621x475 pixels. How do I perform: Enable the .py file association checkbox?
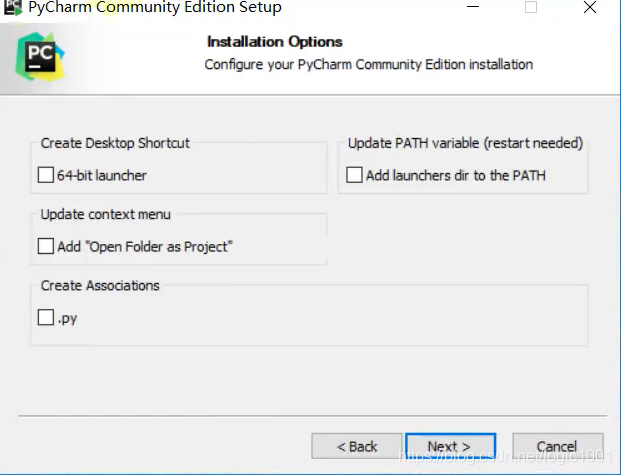coord(46,317)
